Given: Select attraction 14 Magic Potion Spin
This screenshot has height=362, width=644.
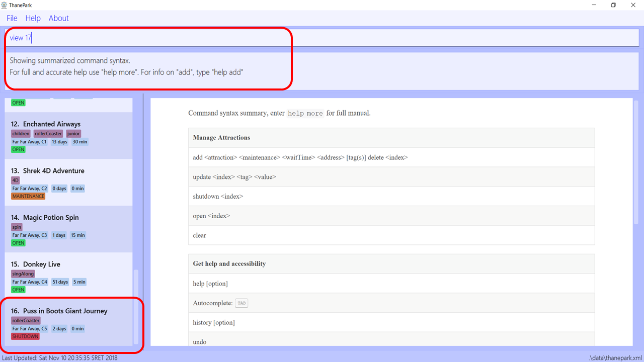Looking at the screenshot, I should point(69,229).
